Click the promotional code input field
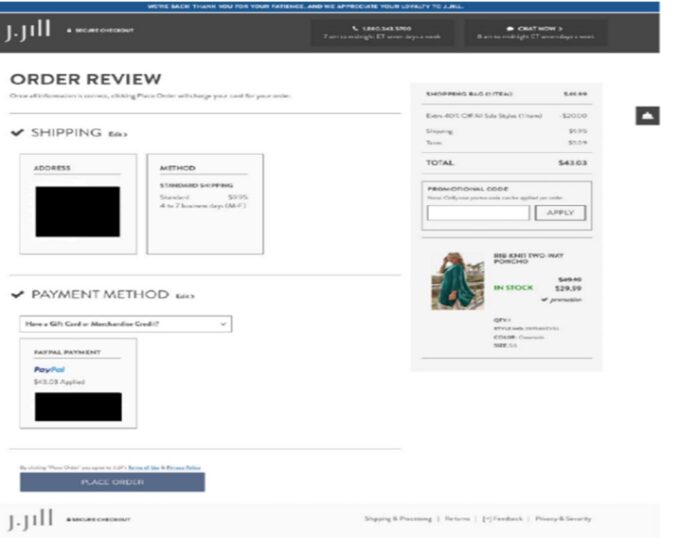Image resolution: width=679 pixels, height=538 pixels. coord(478,213)
